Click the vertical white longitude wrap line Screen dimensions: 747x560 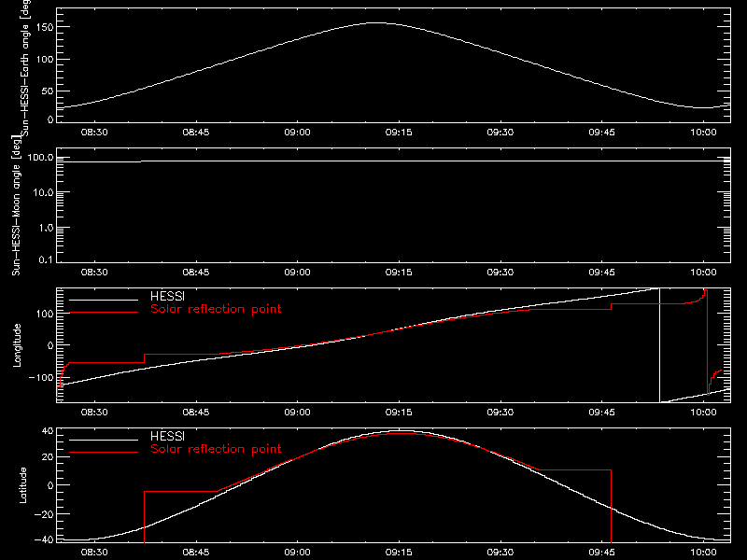coord(659,345)
